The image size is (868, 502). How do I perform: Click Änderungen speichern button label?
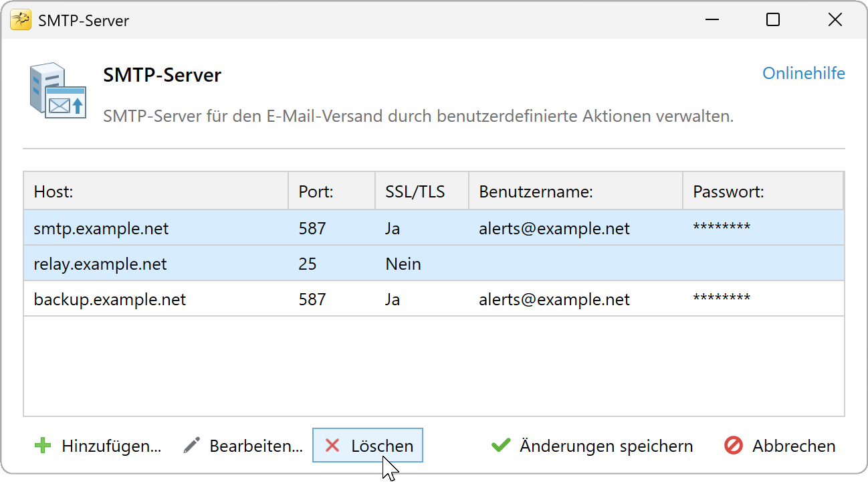[x=606, y=446]
